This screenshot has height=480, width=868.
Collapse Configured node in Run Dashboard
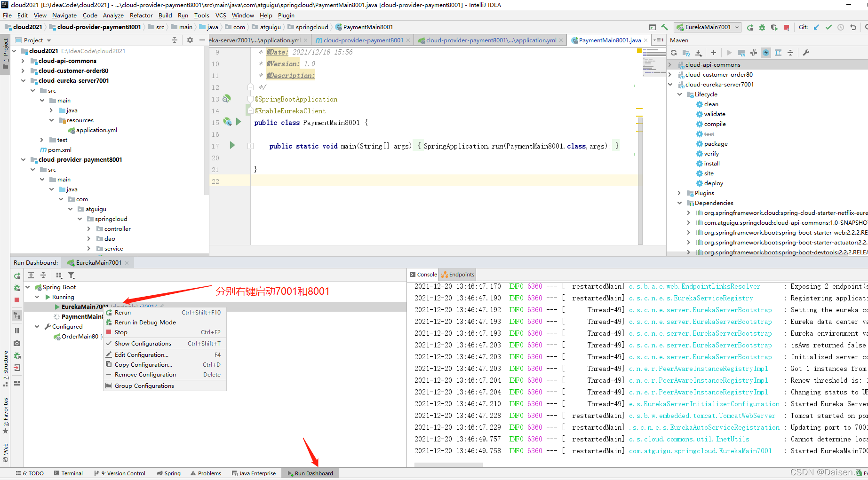click(x=37, y=327)
